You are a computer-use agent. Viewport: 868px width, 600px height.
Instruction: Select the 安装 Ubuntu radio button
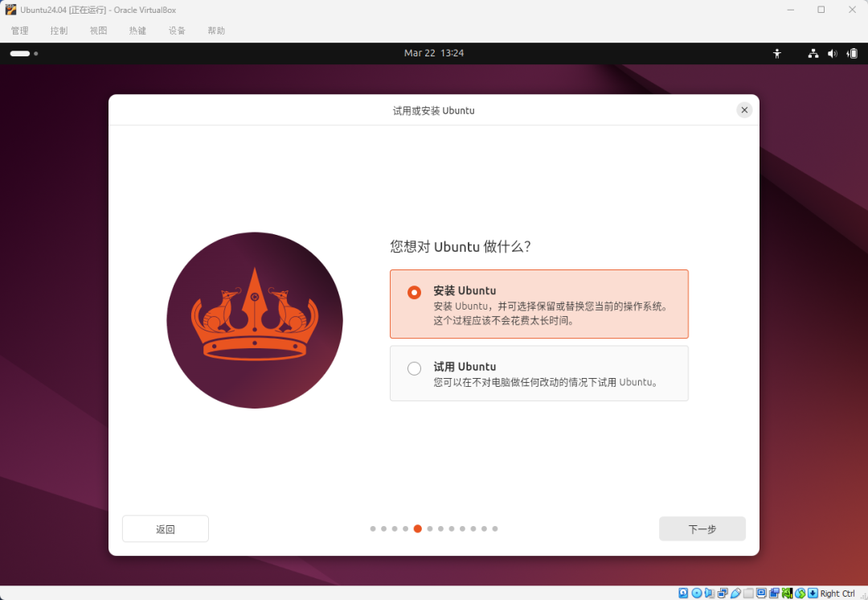tap(414, 292)
